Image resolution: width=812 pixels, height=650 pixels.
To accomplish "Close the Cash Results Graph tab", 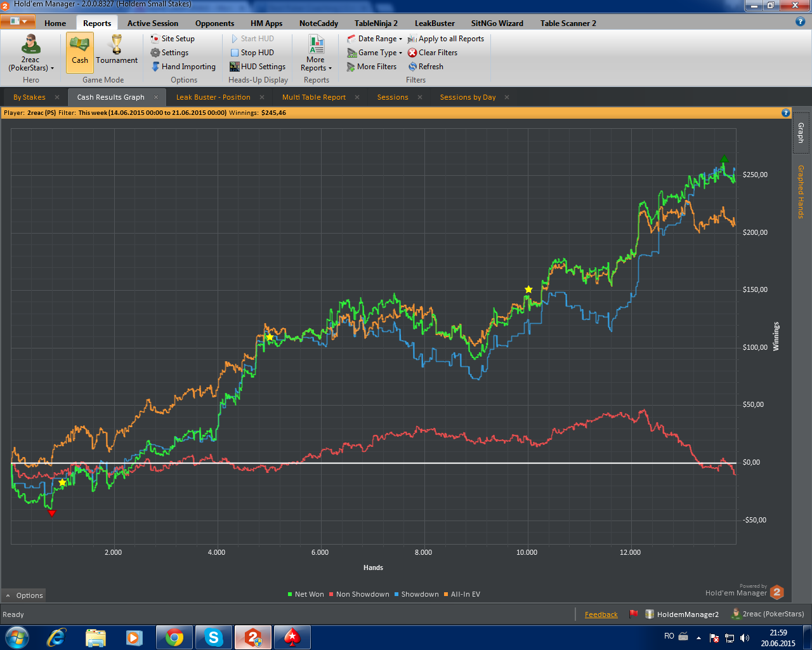I will click(x=156, y=97).
